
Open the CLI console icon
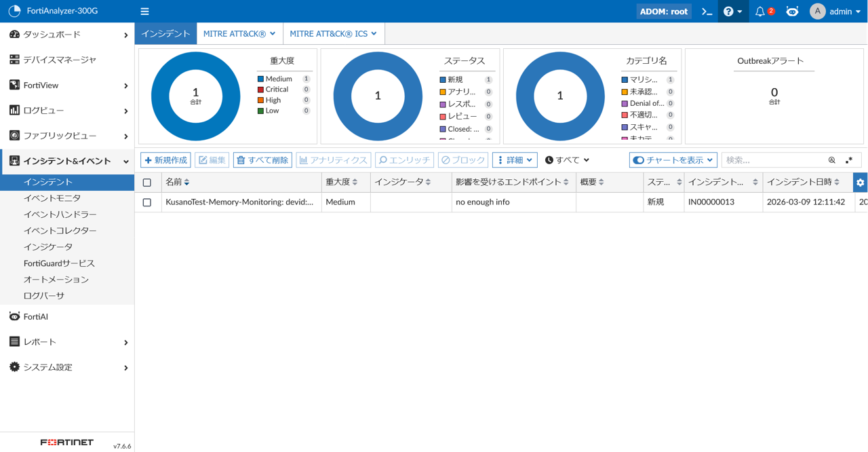click(707, 12)
